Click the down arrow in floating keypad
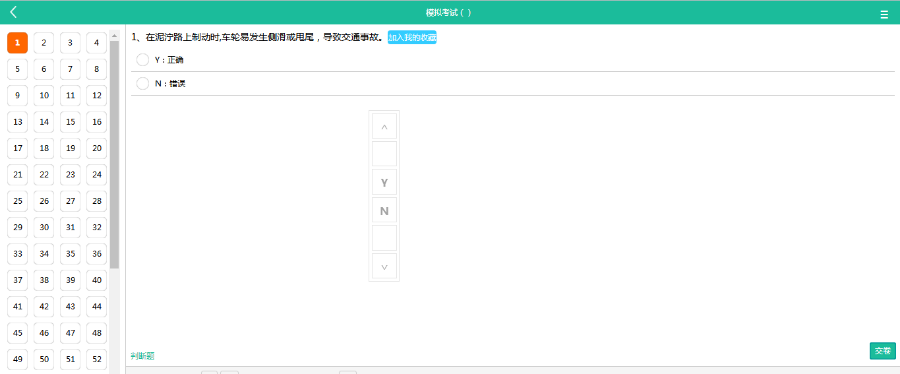The image size is (900, 374). [385, 266]
